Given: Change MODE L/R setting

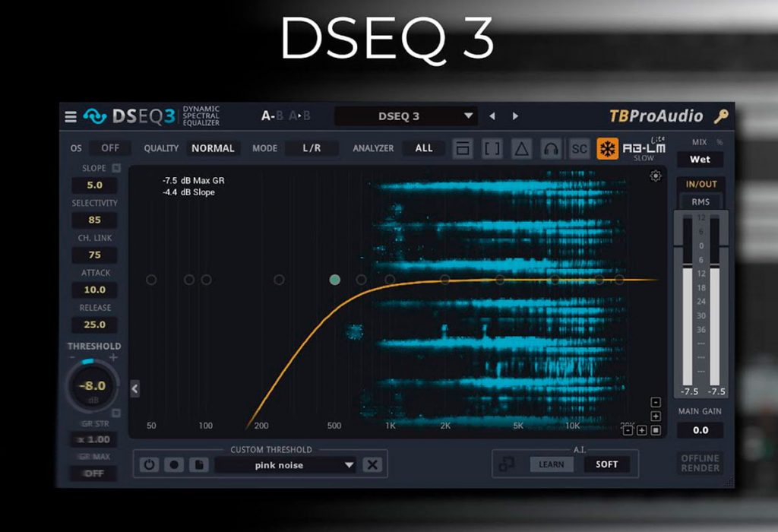Looking at the screenshot, I should 312,148.
